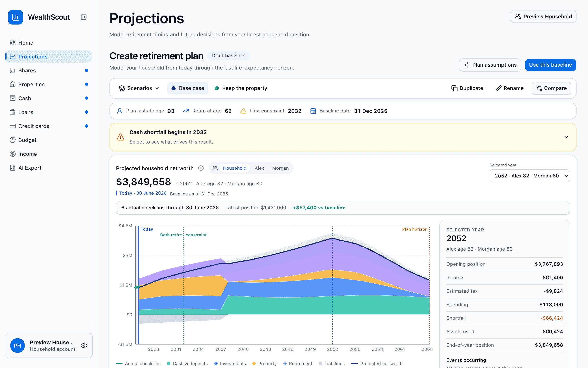The width and height of the screenshot is (588, 368).
Task: Toggle Liabilities legend series
Action: [x=332, y=363]
